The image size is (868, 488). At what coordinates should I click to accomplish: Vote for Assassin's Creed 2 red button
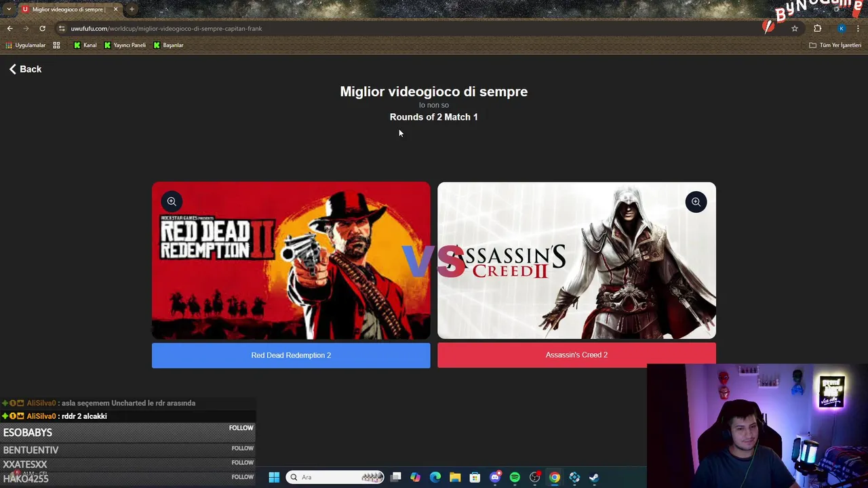tap(576, 355)
